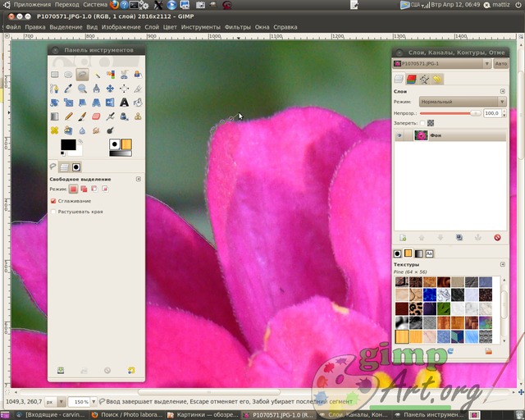Image resolution: width=525 pixels, height=420 pixels.
Task: Select the Move tool
Action: (x=110, y=89)
